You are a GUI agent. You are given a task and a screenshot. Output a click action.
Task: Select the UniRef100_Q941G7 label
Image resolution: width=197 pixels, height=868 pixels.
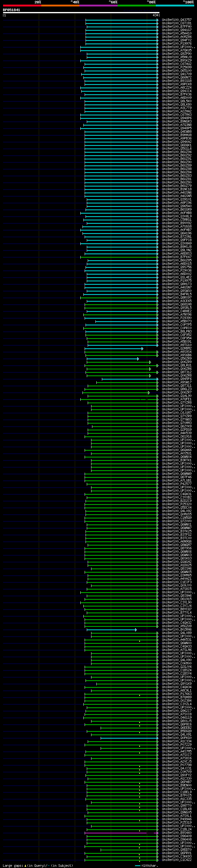[176, 30]
